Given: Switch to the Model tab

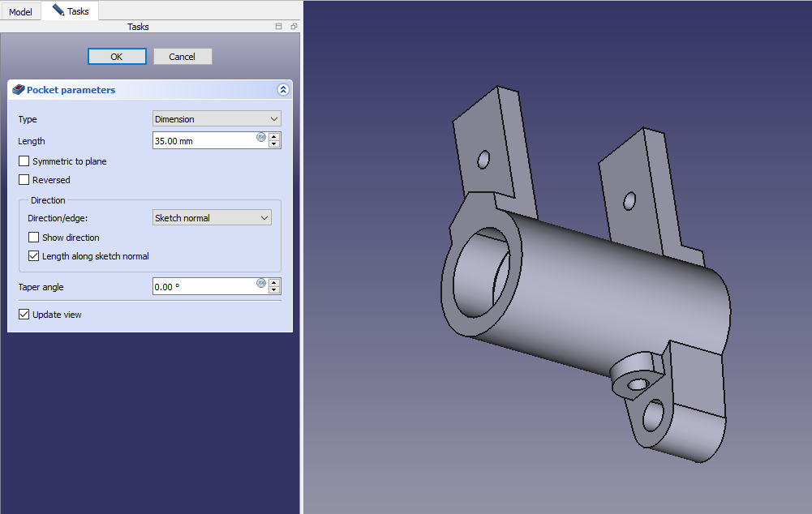Looking at the screenshot, I should (20, 12).
